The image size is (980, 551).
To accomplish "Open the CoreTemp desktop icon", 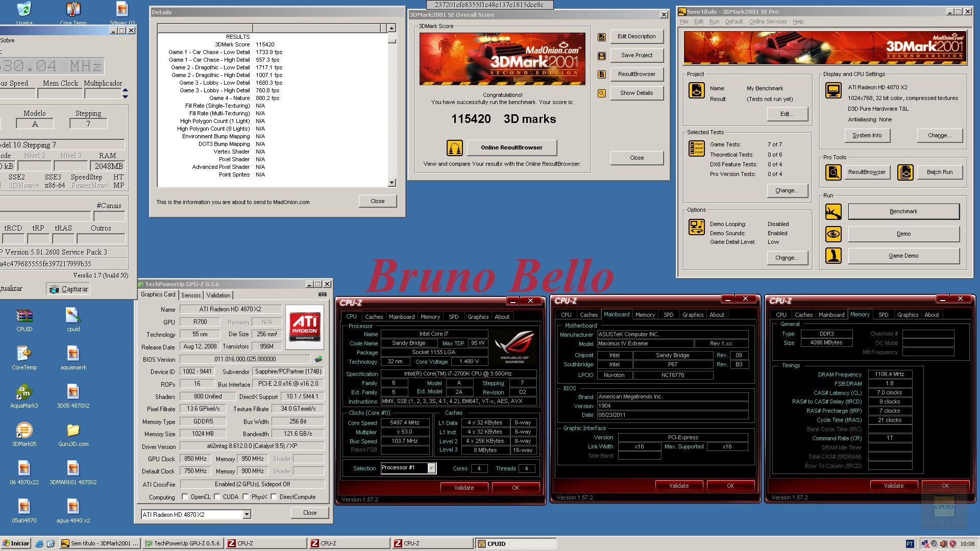I will coord(24,358).
